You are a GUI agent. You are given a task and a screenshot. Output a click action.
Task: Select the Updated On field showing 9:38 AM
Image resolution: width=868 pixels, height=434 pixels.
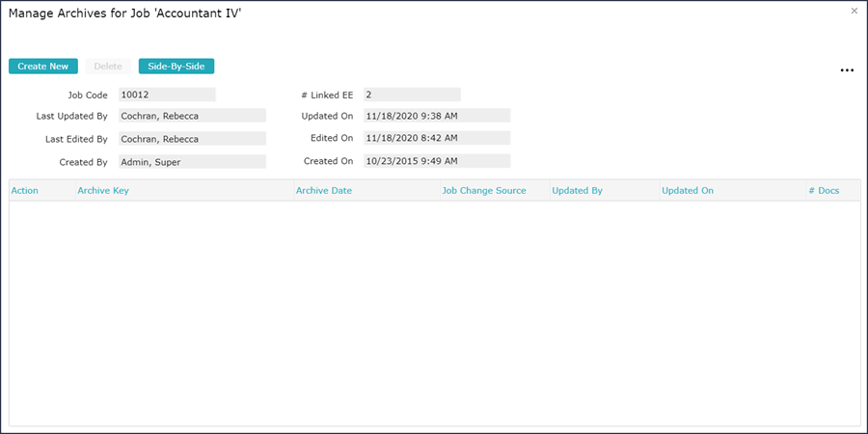coord(436,116)
